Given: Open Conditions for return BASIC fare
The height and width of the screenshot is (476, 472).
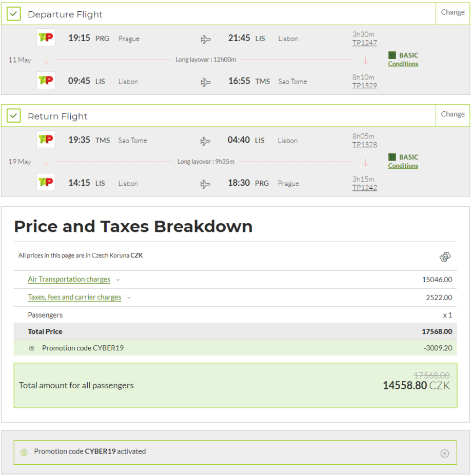Looking at the screenshot, I should [403, 166].
